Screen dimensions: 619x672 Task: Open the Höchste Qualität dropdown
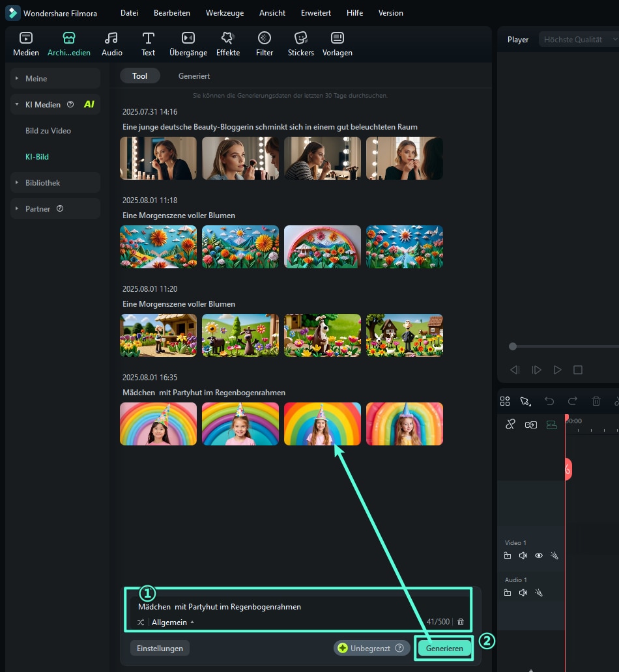point(579,40)
